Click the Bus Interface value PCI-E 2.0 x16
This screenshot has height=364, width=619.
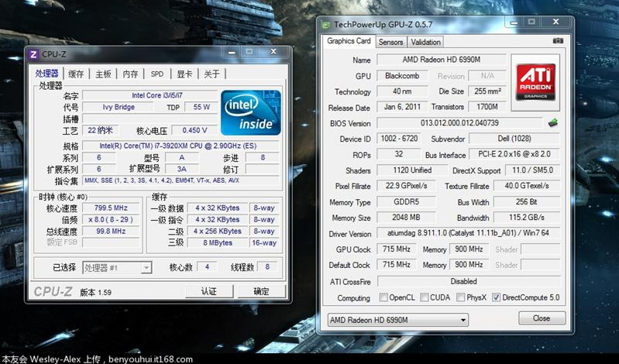pos(514,154)
